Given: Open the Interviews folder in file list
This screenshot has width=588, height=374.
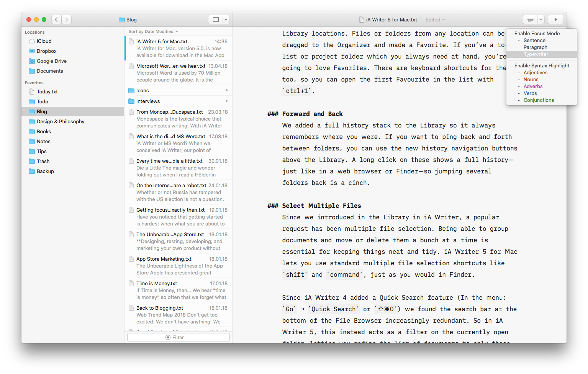Looking at the screenshot, I should (x=179, y=101).
